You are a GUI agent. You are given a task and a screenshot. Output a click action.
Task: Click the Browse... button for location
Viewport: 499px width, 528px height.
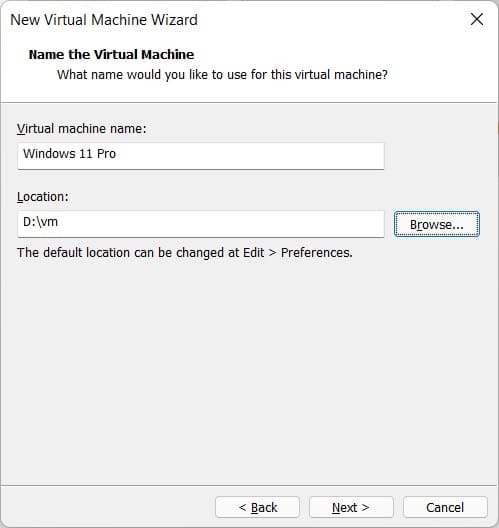click(437, 224)
